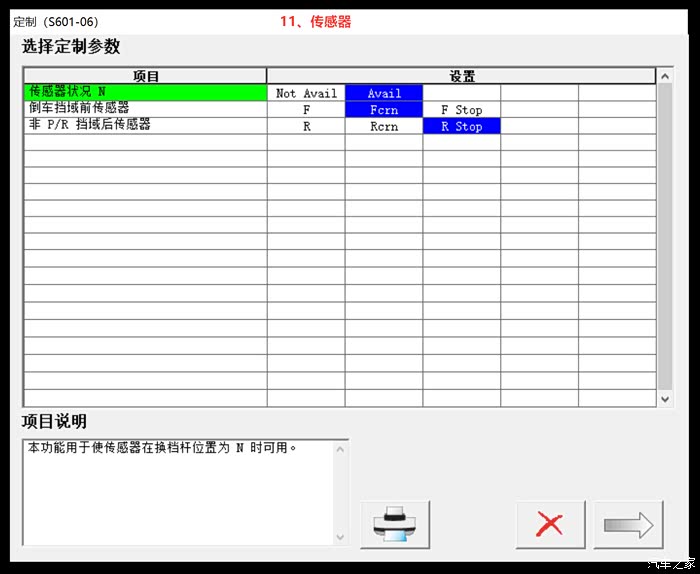Click the printer icon button
Screen dimensions: 700x574
[395, 524]
